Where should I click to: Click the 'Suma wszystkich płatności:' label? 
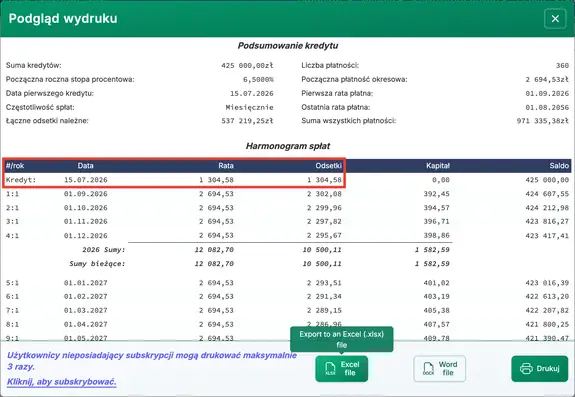(x=349, y=121)
